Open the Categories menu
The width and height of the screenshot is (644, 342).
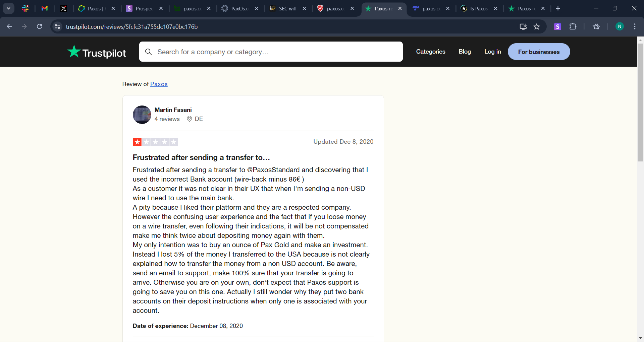(x=431, y=52)
